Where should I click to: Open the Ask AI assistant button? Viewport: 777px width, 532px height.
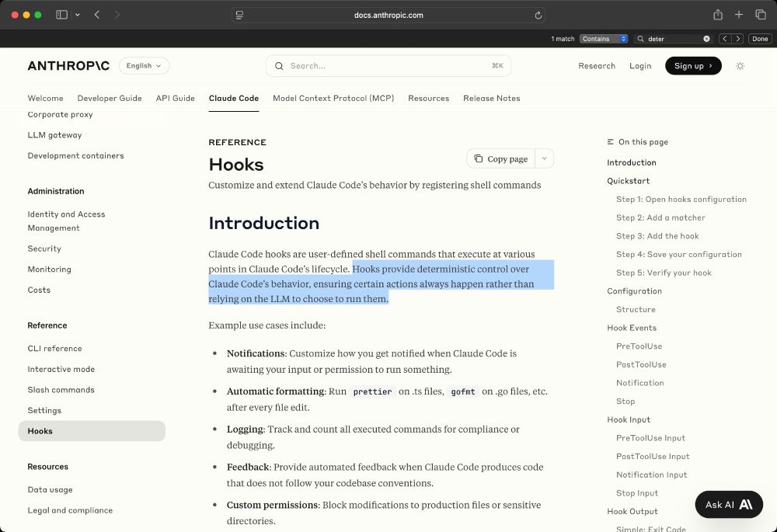(x=729, y=505)
